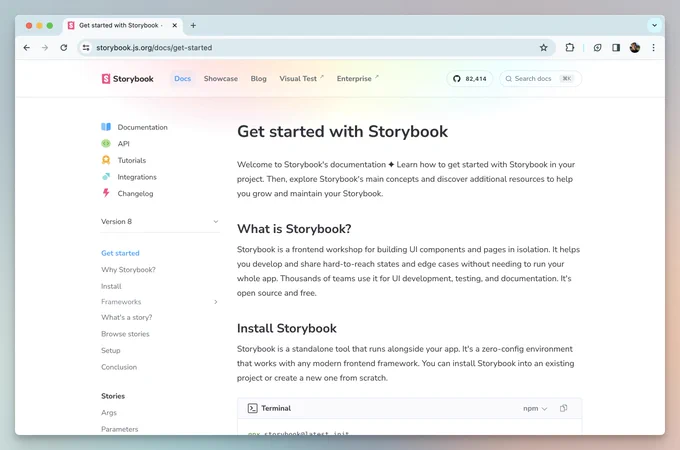Open the Version 8 dropdown
Image resolution: width=680 pixels, height=450 pixels.
pyautogui.click(x=160, y=222)
